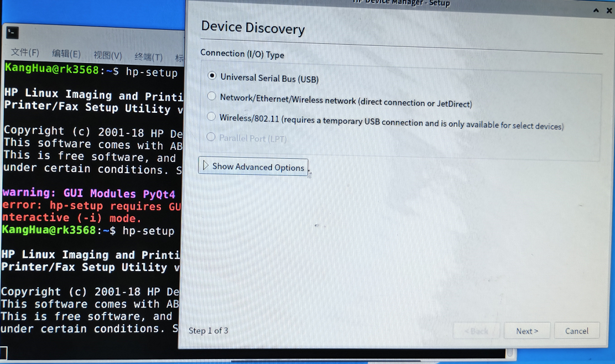Click the 'Step 1 of 3' label
The height and width of the screenshot is (364, 615).
tap(209, 331)
